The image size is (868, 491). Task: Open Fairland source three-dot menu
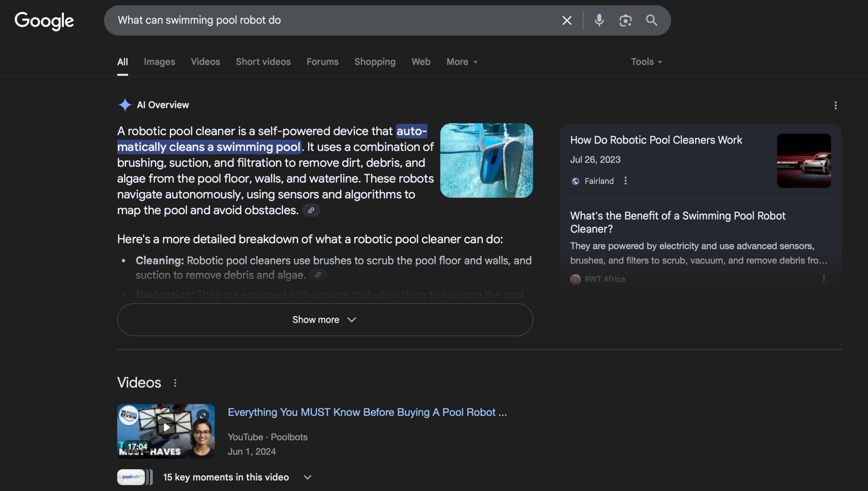(x=626, y=181)
